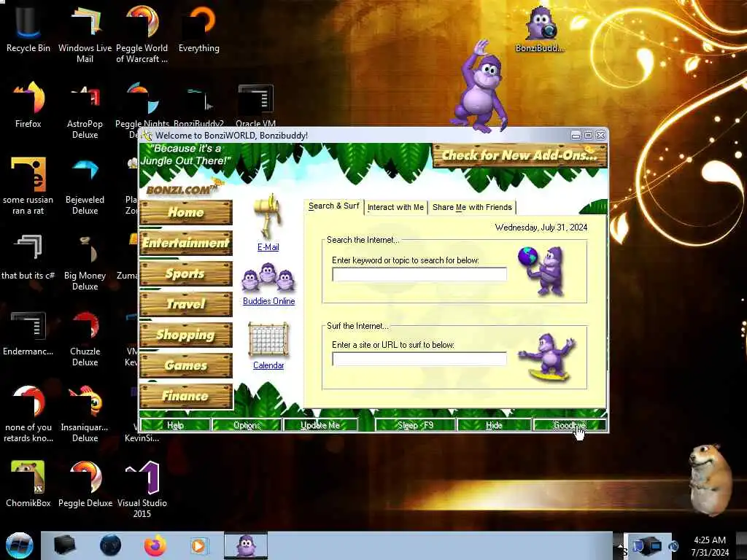Minimize the BonziWORLD window

(576, 136)
